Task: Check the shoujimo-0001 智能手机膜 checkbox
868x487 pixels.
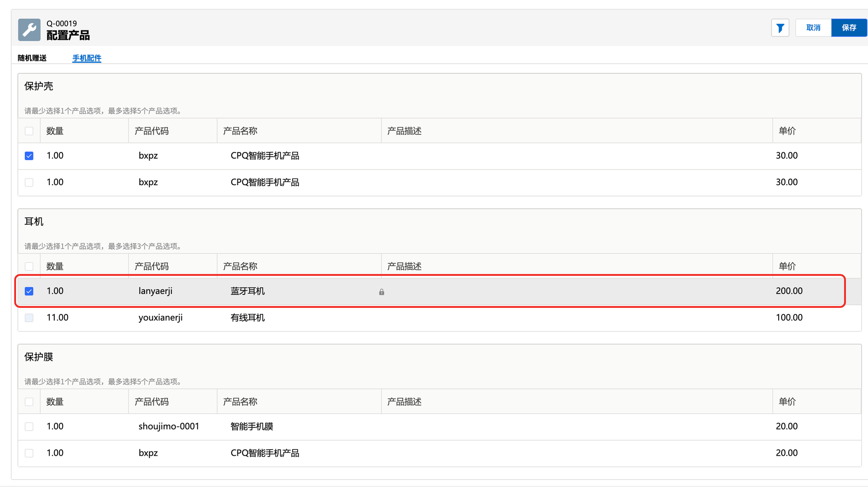Action: 29,427
